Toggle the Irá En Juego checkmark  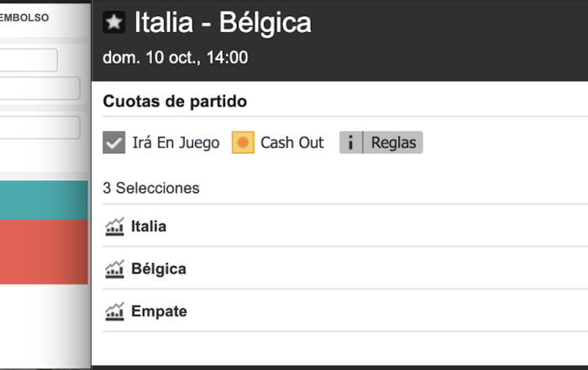[x=114, y=143]
